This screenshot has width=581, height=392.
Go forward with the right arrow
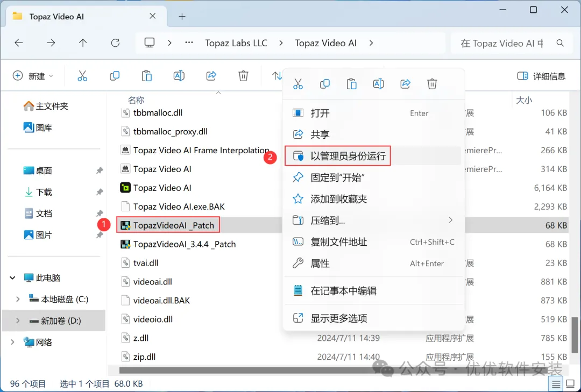[x=51, y=43]
